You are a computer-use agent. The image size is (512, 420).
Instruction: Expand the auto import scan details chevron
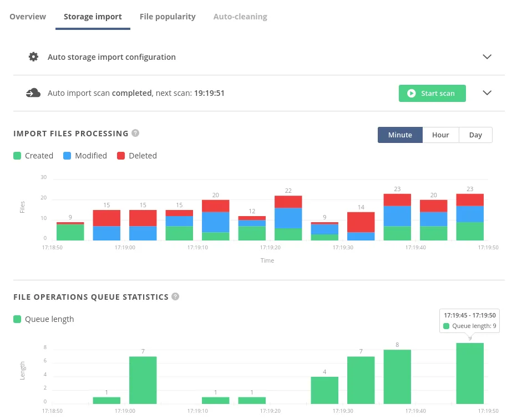[487, 93]
